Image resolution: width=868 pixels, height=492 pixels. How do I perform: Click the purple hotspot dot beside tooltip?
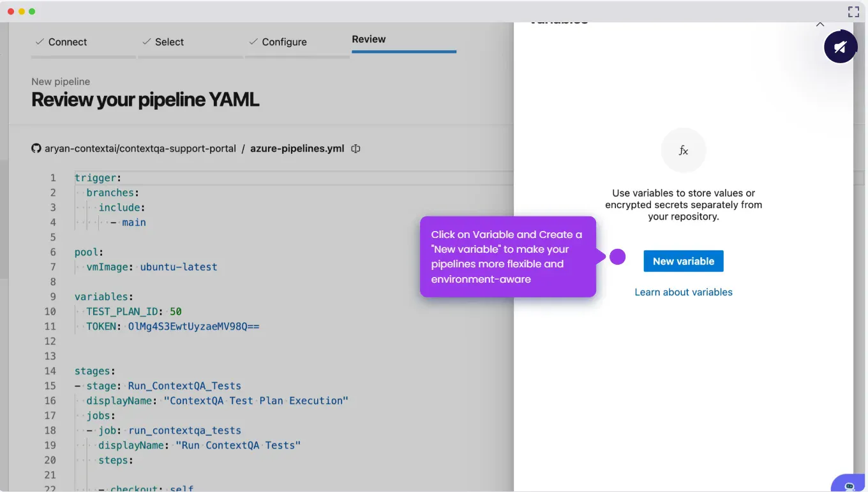617,257
